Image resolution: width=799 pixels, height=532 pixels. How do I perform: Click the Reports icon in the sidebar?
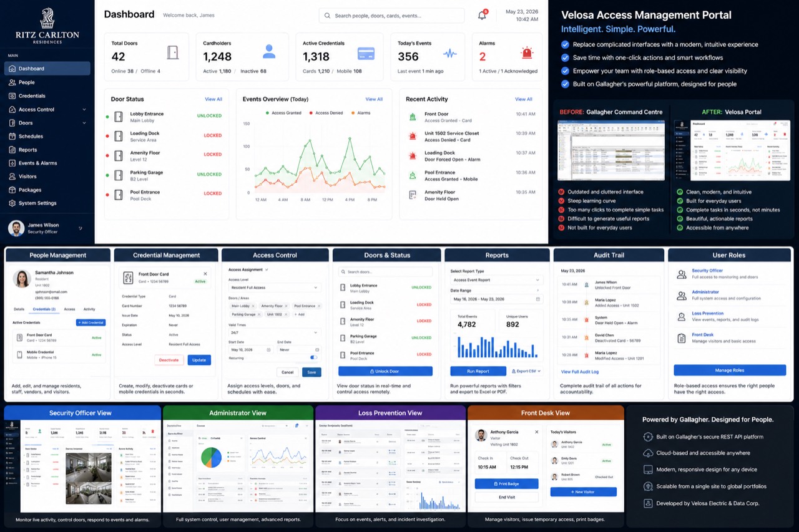pyautogui.click(x=12, y=150)
